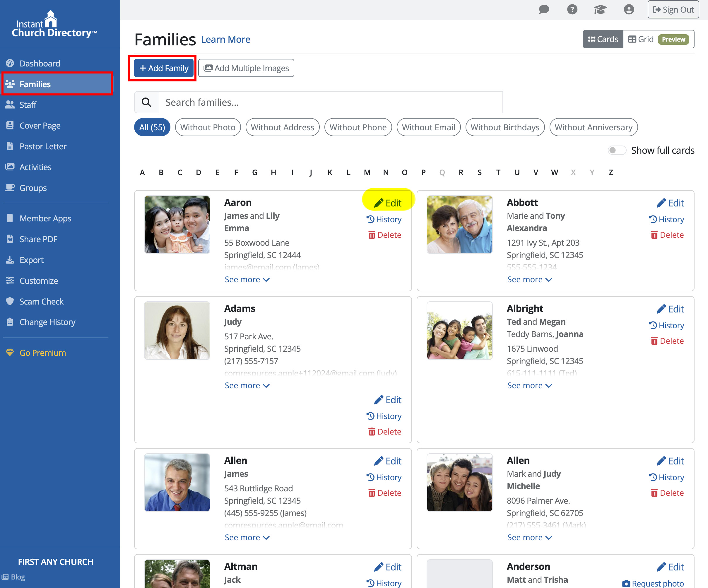Expand See more on Aaron card
This screenshot has width=708, height=588.
point(247,279)
